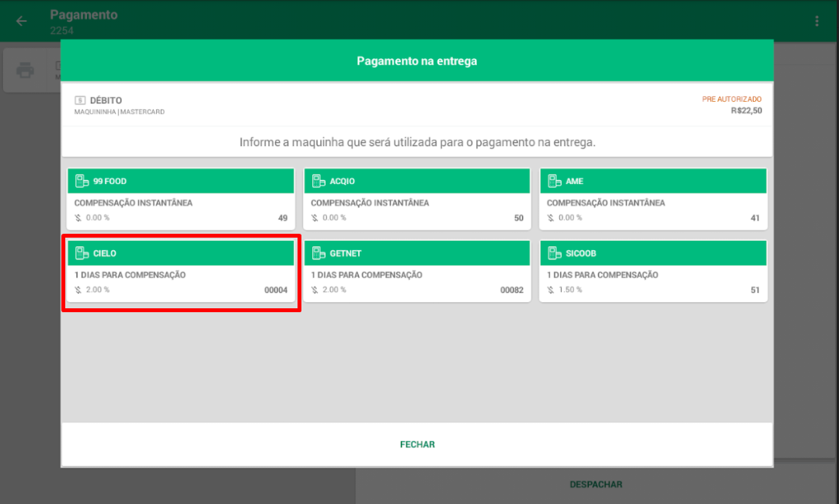Click the order number 2254
This screenshot has height=504, width=839.
point(61,30)
